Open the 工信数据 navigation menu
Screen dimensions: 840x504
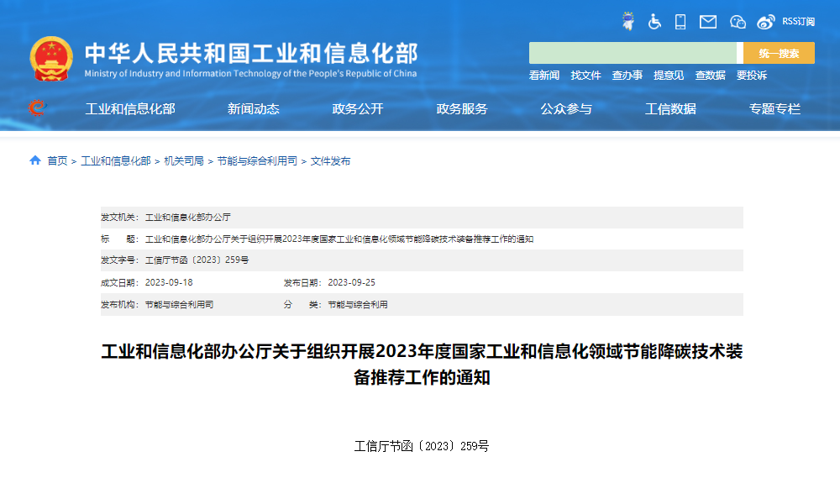click(x=670, y=109)
